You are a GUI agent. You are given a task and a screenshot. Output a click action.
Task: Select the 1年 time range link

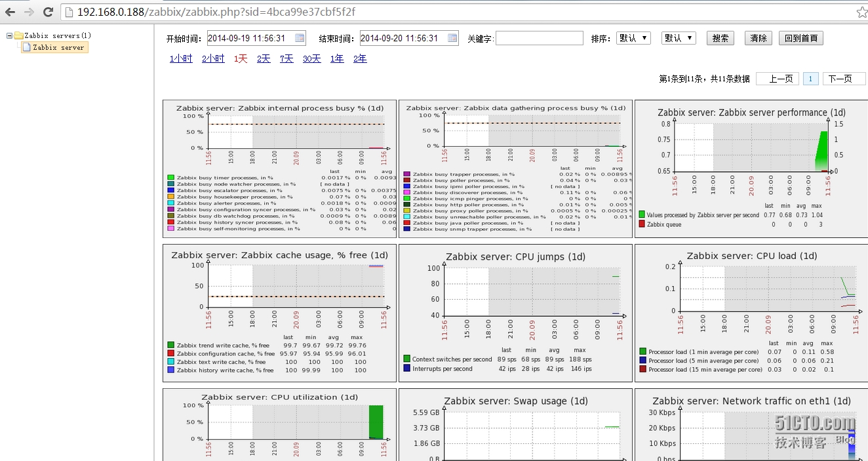click(336, 58)
